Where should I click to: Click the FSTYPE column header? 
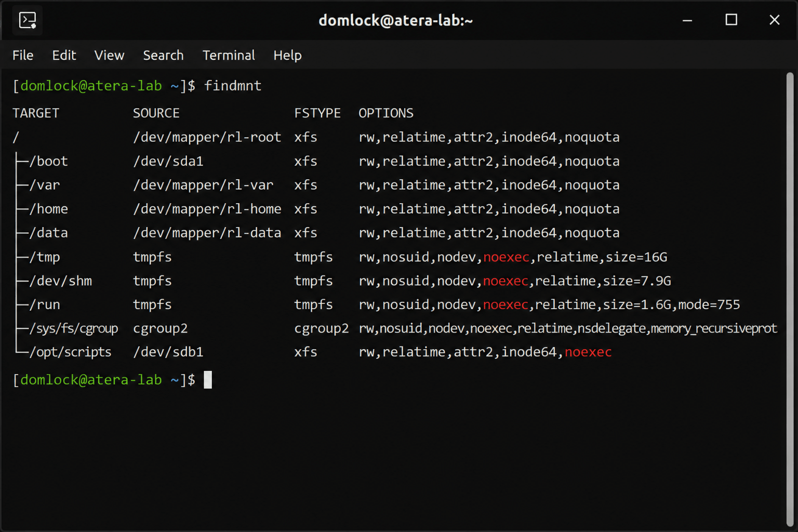[317, 113]
